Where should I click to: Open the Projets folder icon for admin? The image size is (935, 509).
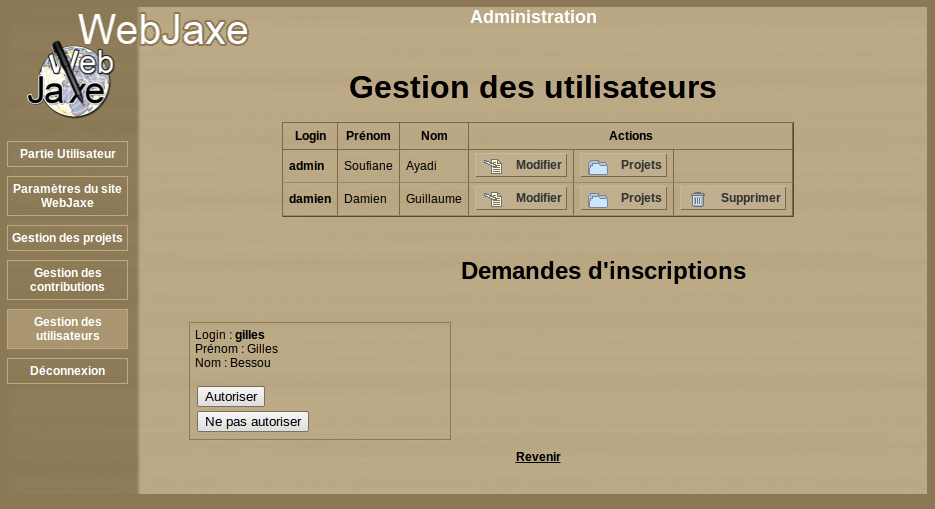click(598, 166)
